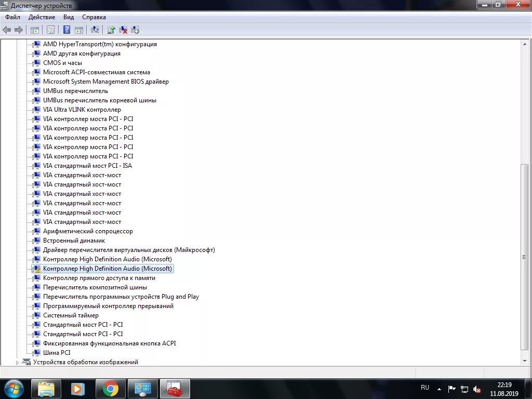Click the Back arrow in toolbar
532x399 pixels.
pos(7,30)
